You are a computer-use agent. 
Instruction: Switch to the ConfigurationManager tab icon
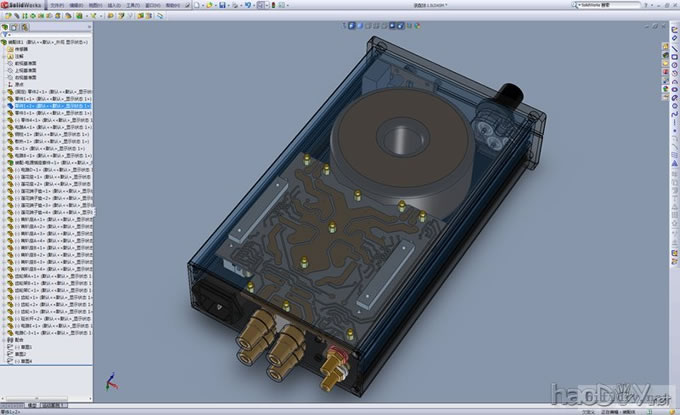tap(27, 27)
